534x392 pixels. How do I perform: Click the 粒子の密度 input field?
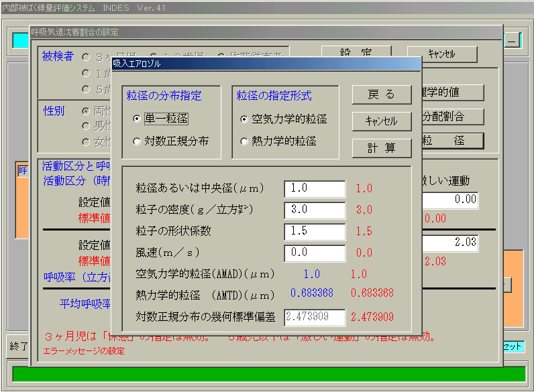point(315,210)
